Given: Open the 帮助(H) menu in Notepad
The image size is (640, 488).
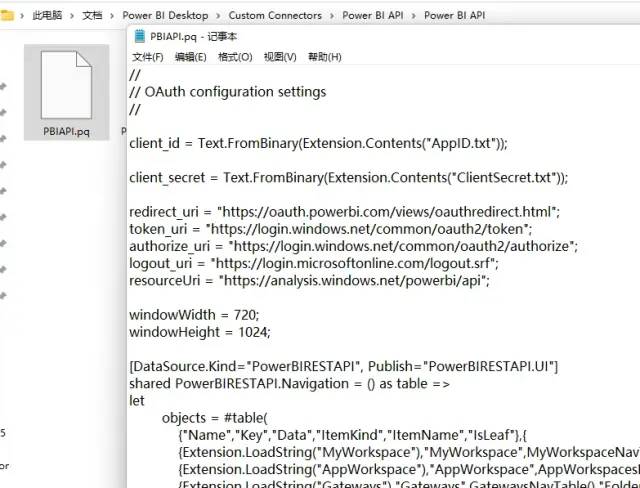Looking at the screenshot, I should 324,57.
